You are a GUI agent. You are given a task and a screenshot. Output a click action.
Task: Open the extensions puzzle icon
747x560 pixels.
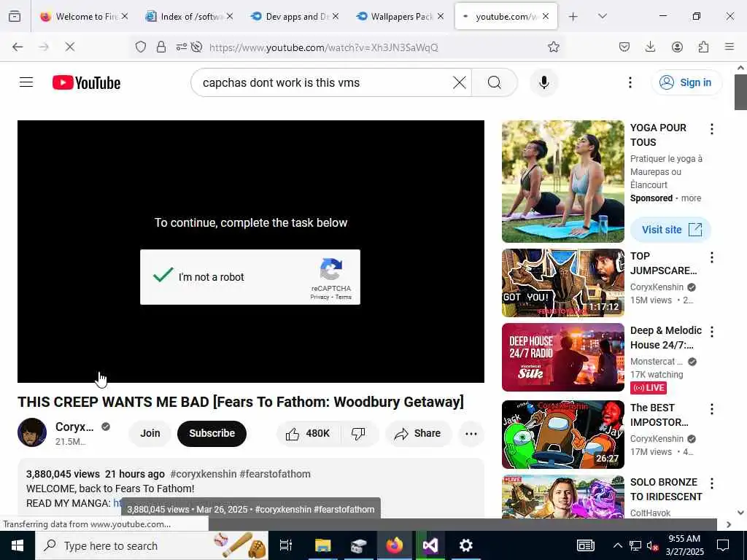click(x=703, y=47)
